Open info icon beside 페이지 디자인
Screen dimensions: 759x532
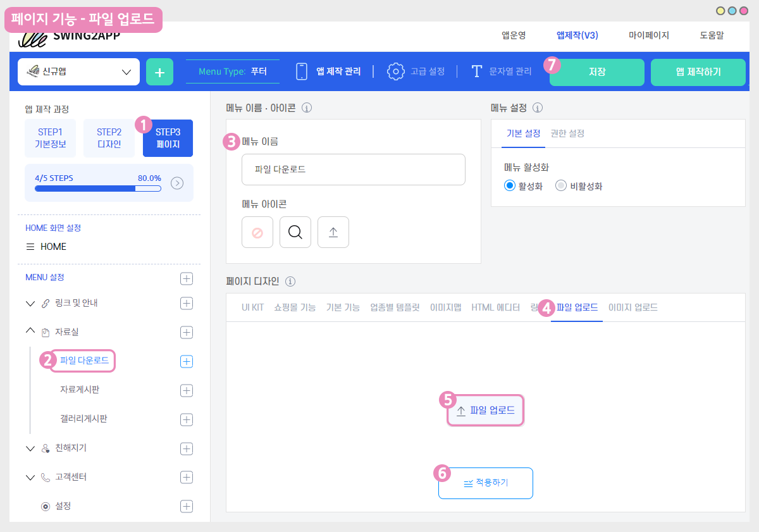(x=291, y=281)
